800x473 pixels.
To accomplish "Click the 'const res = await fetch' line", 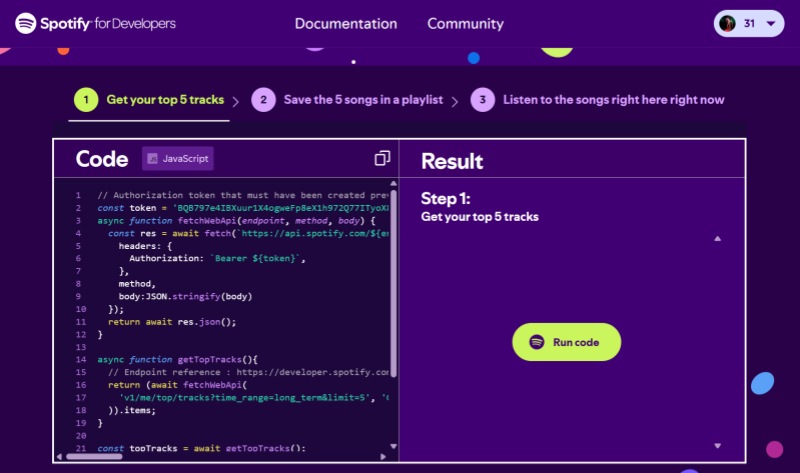I will pyautogui.click(x=248, y=233).
